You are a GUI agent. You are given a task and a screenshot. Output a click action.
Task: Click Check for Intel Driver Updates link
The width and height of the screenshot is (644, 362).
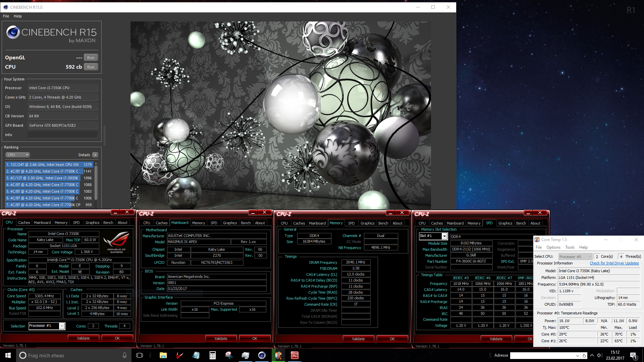614,263
